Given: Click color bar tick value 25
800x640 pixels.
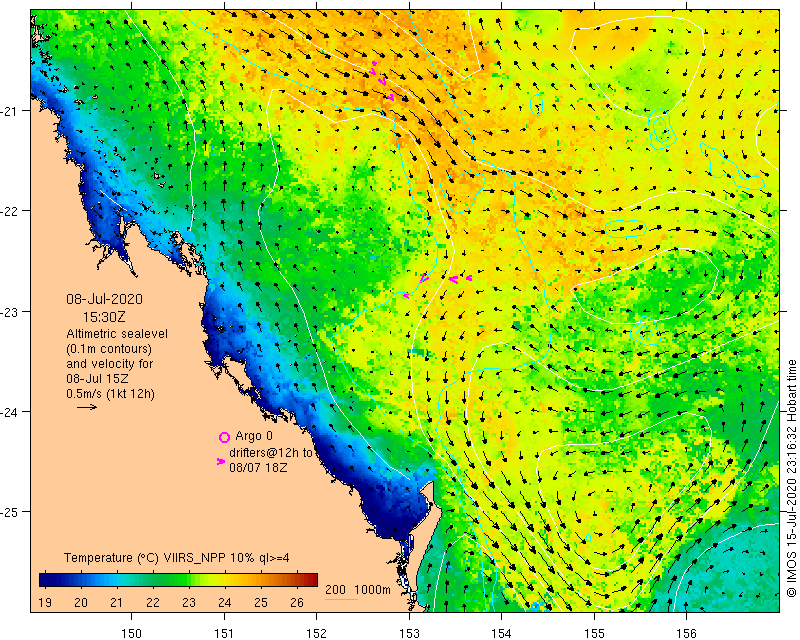Looking at the screenshot, I should (261, 603).
